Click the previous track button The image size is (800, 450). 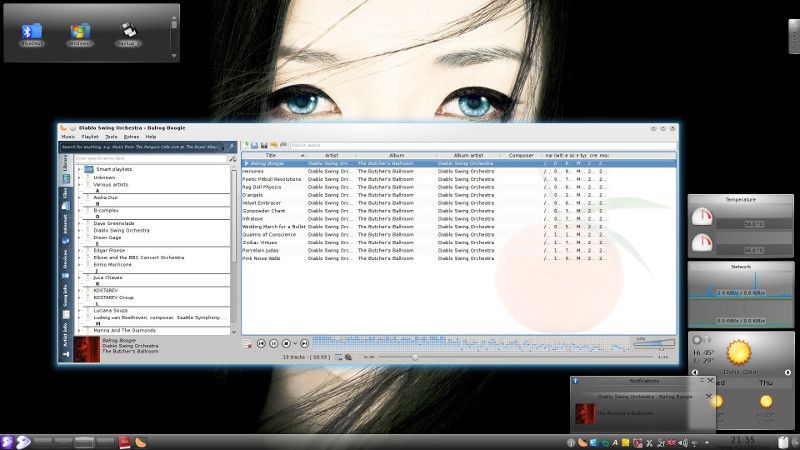(261, 344)
